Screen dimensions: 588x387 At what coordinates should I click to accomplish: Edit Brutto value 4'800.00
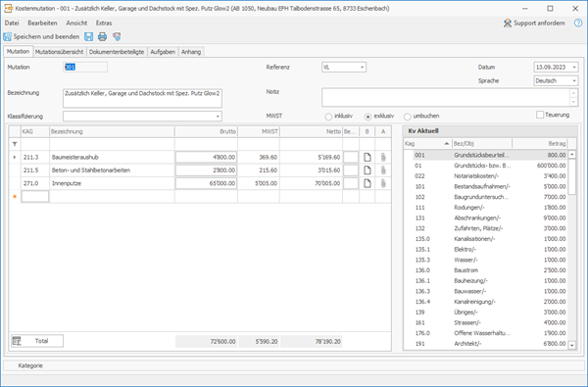206,157
